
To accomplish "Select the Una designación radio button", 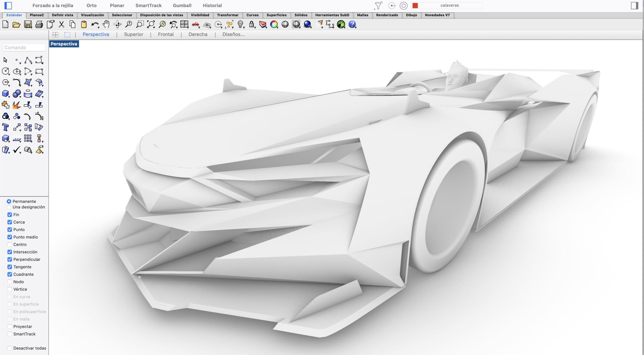I will (9, 207).
